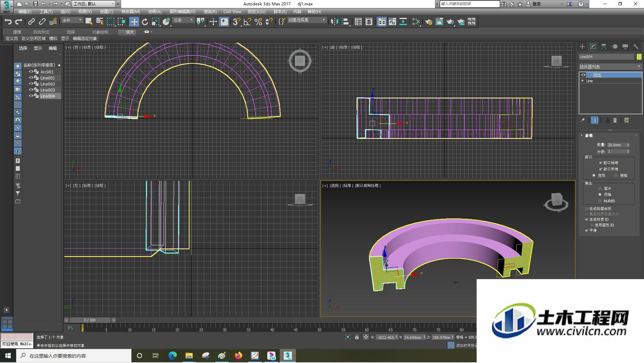Click the Windows search box on taskbar
The height and width of the screenshot is (363, 644).
pos(74,356)
